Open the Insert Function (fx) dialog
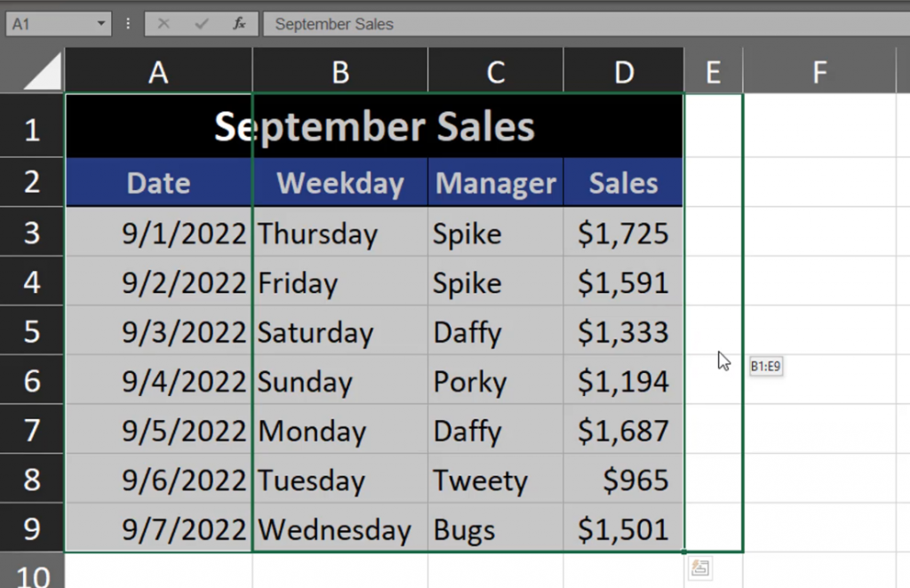Image resolution: width=910 pixels, height=588 pixels. pos(239,24)
